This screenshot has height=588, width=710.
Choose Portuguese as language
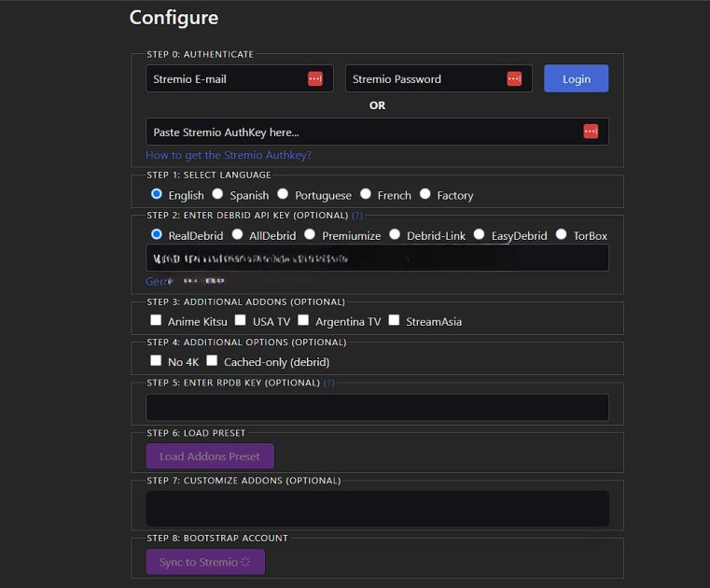[x=283, y=194]
